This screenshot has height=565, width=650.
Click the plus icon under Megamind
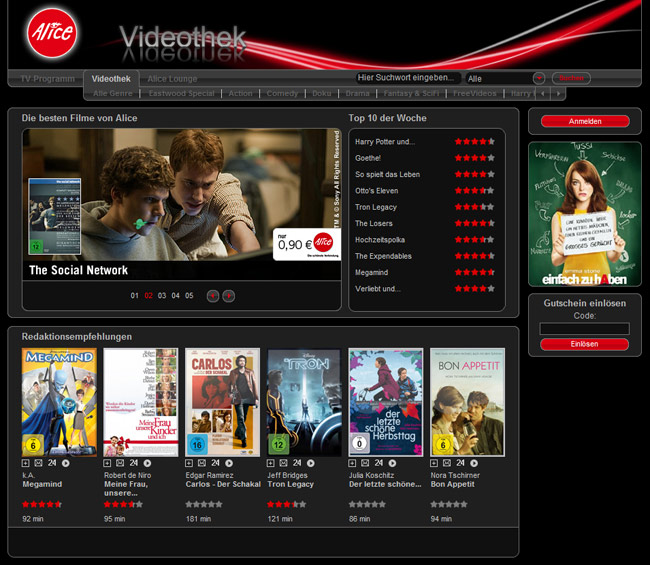click(26, 463)
